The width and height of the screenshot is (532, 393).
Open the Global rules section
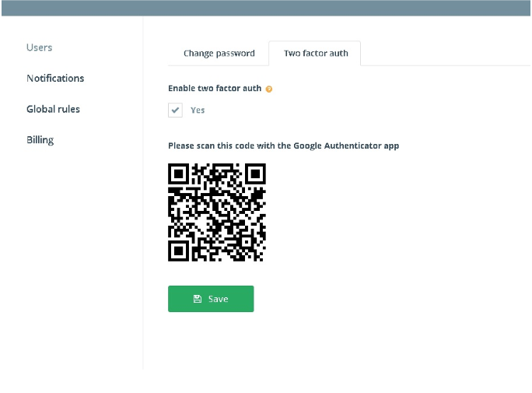point(53,109)
